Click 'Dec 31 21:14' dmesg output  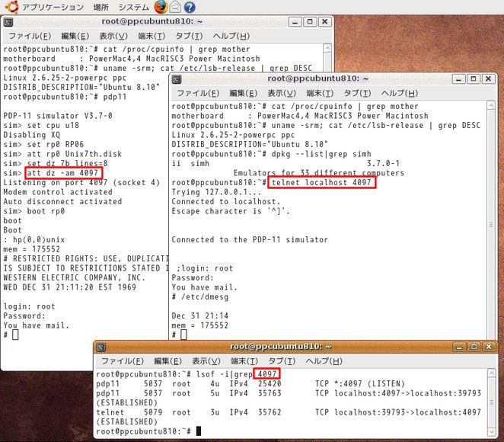200,316
